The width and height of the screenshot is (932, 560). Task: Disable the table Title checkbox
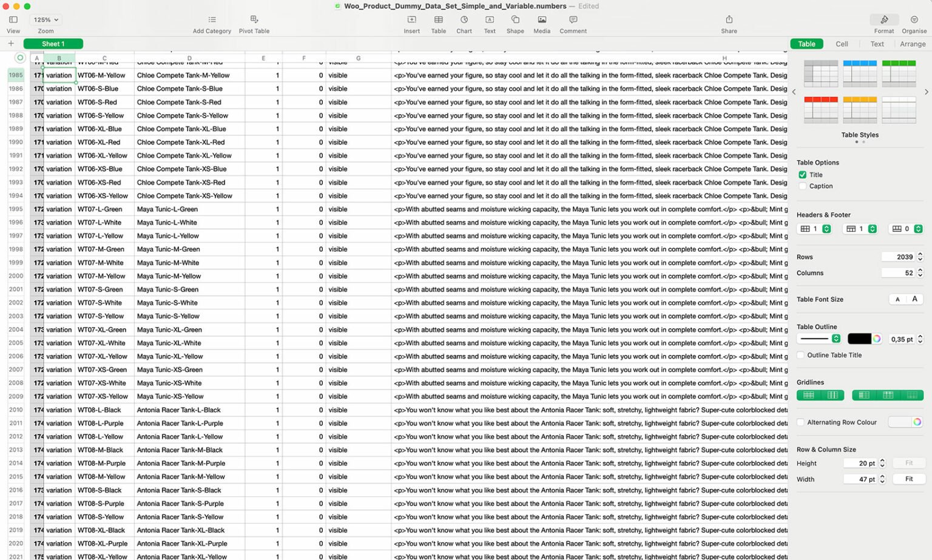802,175
